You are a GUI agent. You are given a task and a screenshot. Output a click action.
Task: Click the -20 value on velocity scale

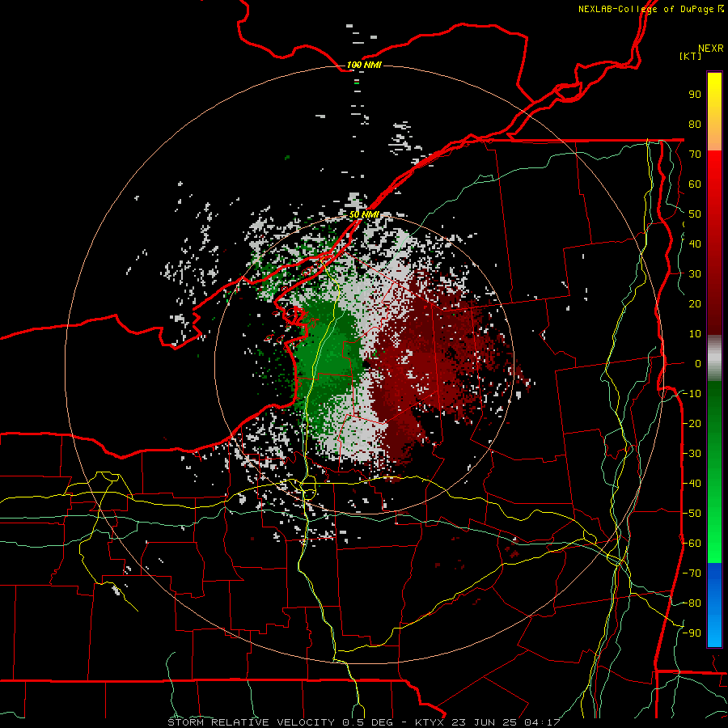pos(692,423)
